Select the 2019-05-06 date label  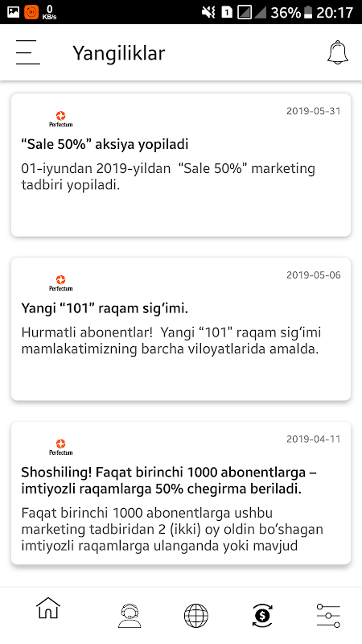[x=314, y=275]
